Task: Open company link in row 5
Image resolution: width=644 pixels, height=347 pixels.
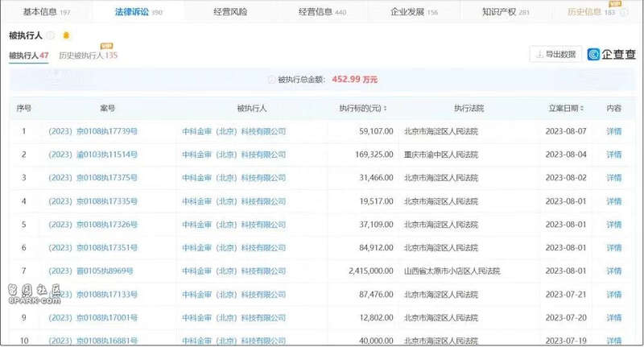Action: click(x=234, y=225)
